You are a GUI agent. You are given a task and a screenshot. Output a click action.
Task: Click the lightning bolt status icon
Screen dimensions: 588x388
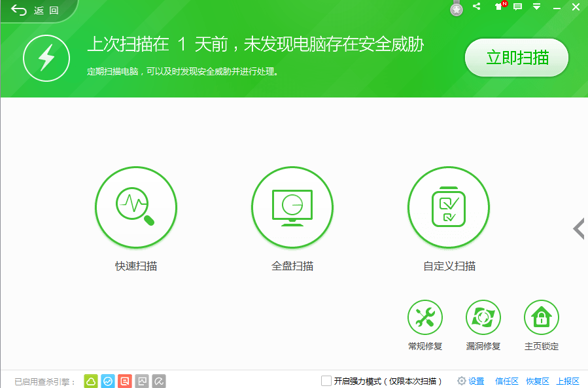[46, 58]
